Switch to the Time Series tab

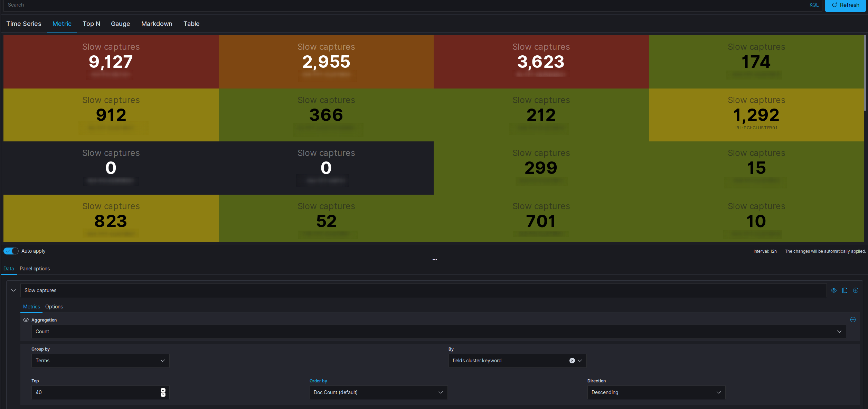24,24
